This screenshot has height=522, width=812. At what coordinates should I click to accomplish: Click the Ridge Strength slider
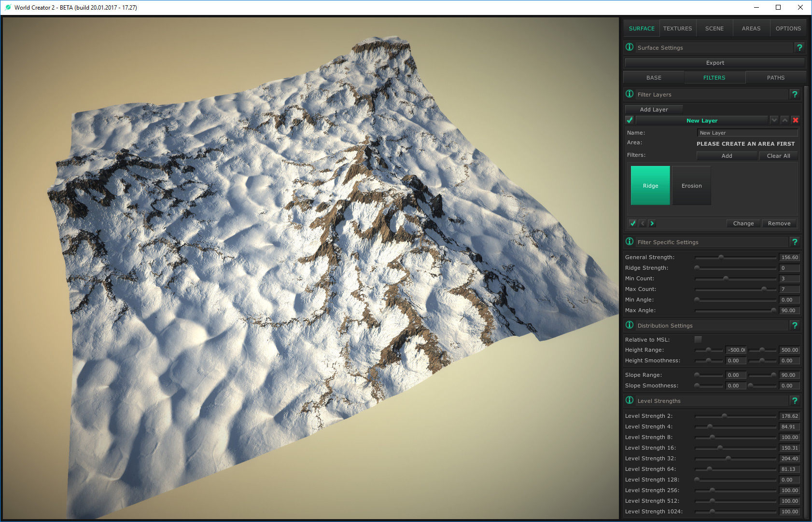click(735, 268)
